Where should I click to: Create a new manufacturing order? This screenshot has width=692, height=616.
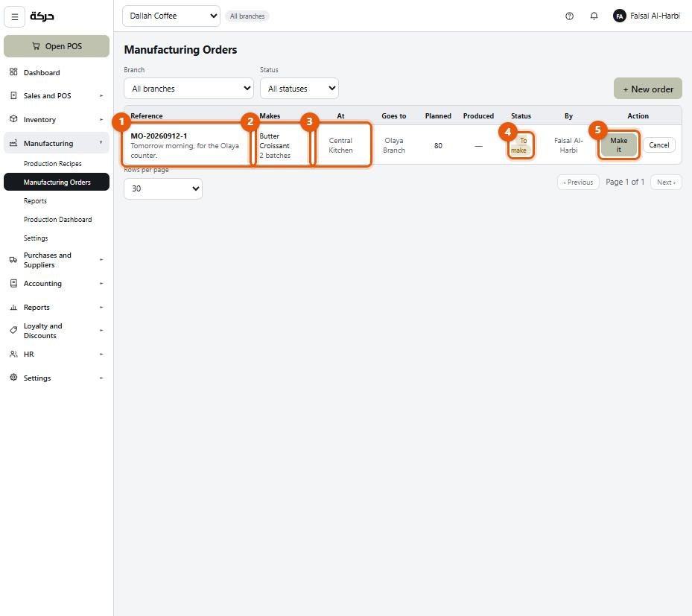coord(647,89)
